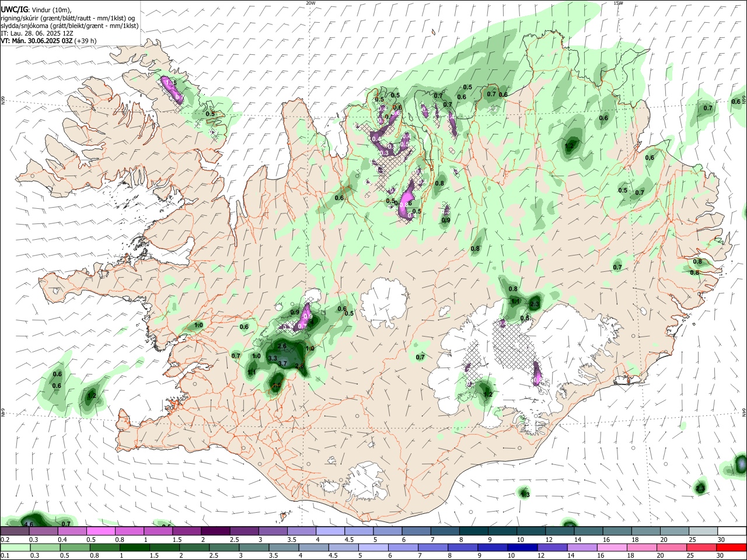Viewport: 747px width, 560px height.
Task: Pick the lavender 3.5 mm snow-scale swatch
Action: click(302, 531)
